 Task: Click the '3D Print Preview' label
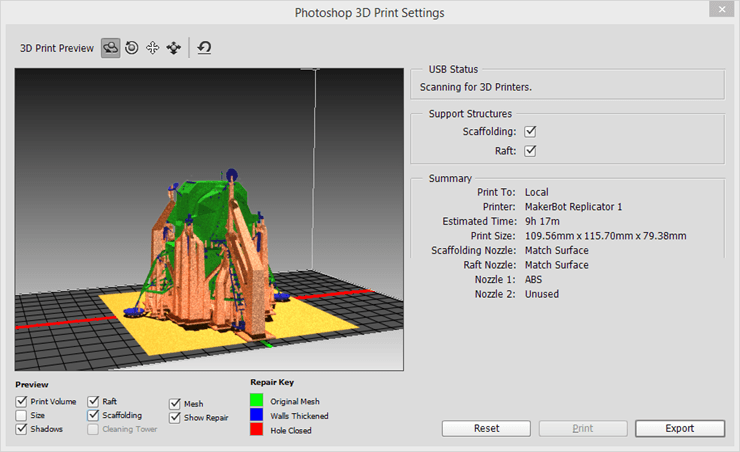(x=57, y=48)
